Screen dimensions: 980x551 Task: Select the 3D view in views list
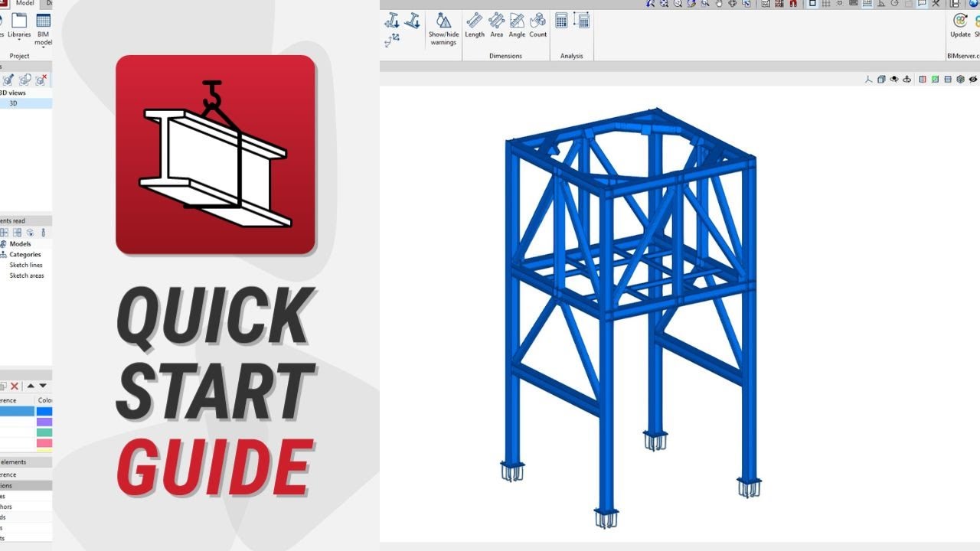point(26,103)
